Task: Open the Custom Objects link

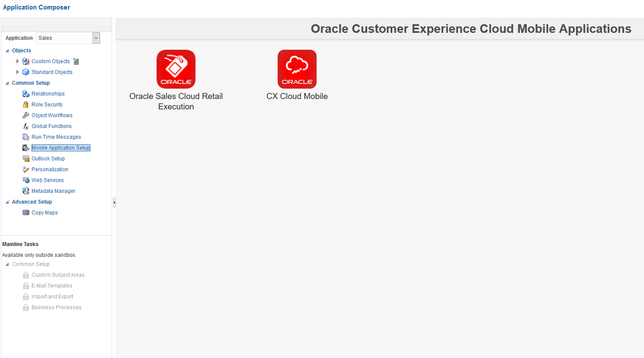Action: click(x=51, y=61)
